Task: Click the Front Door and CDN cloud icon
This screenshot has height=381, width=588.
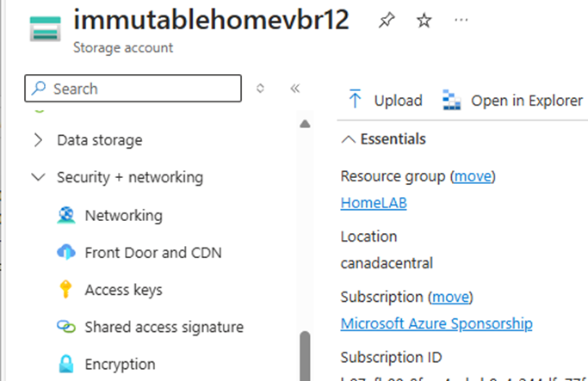Action: pyautogui.click(x=66, y=252)
